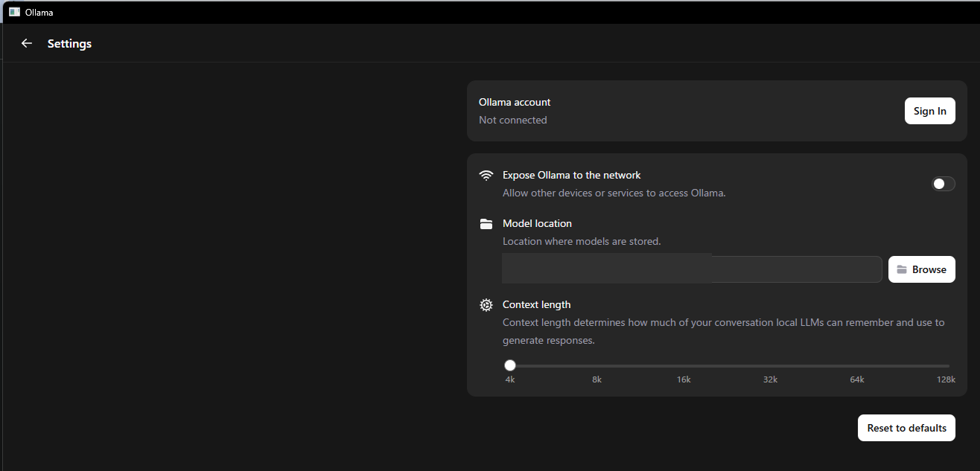
Task: Reset settings to defaults
Action: pyautogui.click(x=906, y=428)
